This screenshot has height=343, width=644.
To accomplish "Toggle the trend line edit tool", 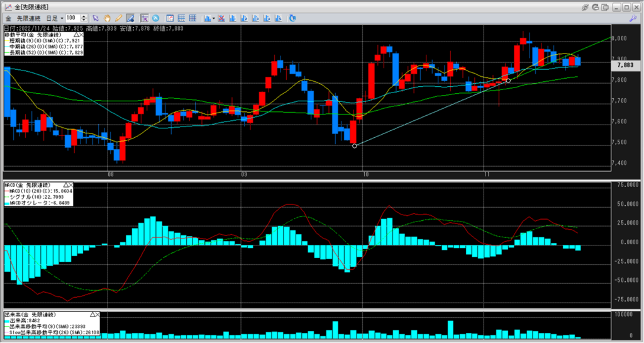I will 131,18.
